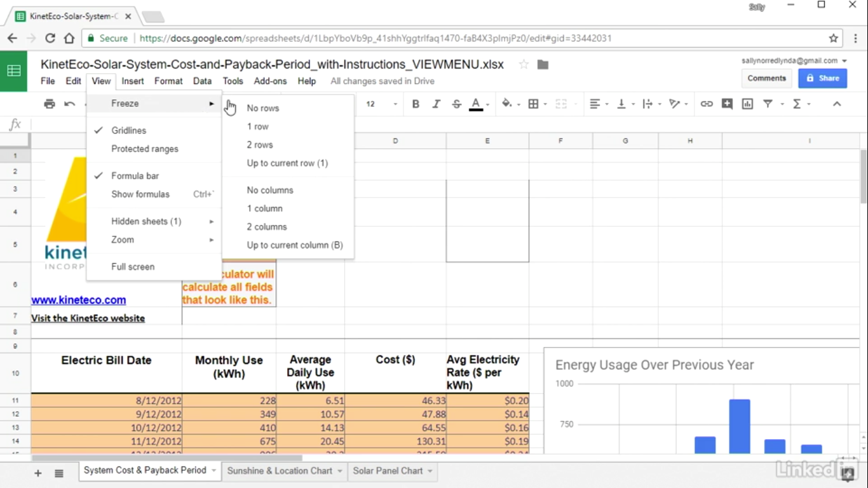This screenshot has width=868, height=488.
Task: Click the Comments button
Action: tap(766, 78)
